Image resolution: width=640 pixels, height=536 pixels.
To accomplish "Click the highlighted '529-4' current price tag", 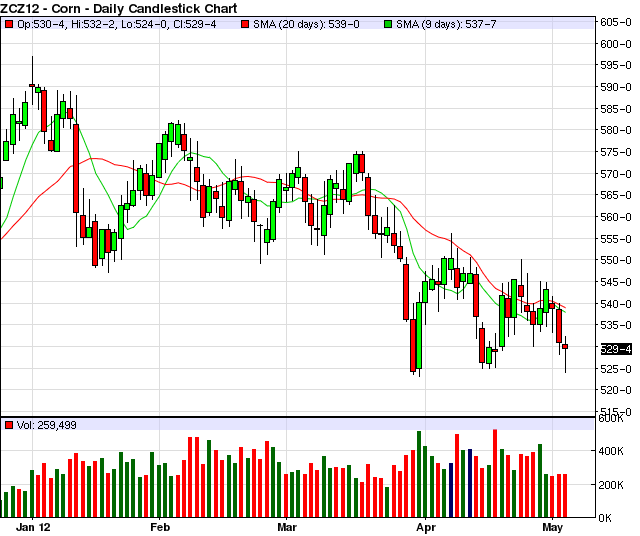I will tap(616, 349).
